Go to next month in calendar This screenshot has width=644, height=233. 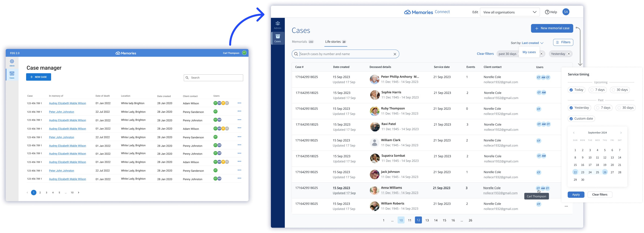(621, 133)
